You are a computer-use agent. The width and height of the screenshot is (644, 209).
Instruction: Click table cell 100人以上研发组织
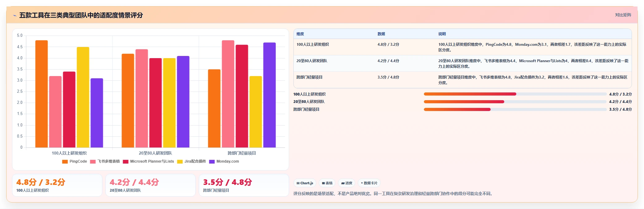coord(313,45)
